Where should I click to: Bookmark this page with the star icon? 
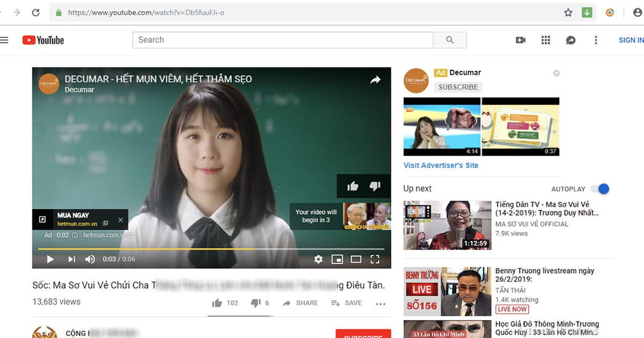(568, 12)
